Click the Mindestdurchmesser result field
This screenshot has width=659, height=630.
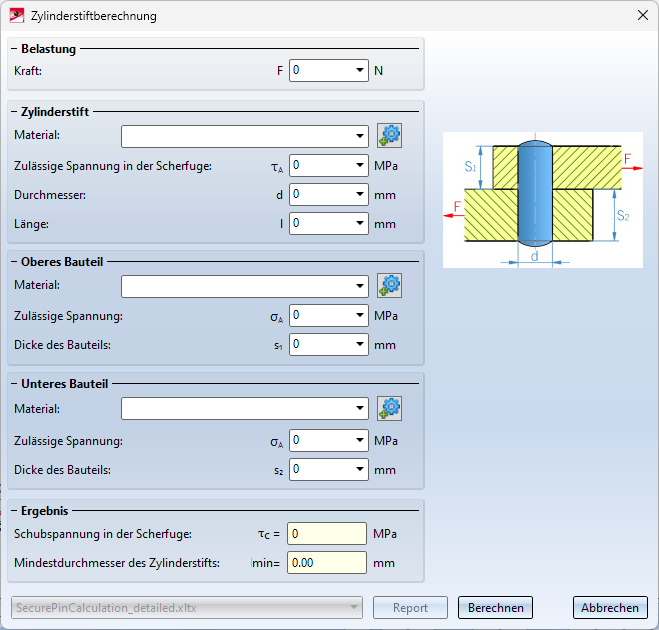tap(327, 563)
